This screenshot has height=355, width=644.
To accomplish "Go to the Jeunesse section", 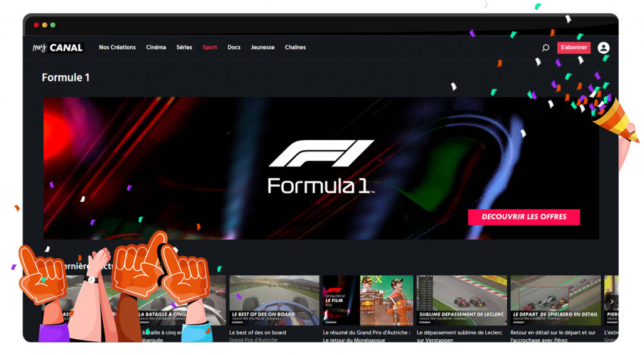I will [262, 47].
